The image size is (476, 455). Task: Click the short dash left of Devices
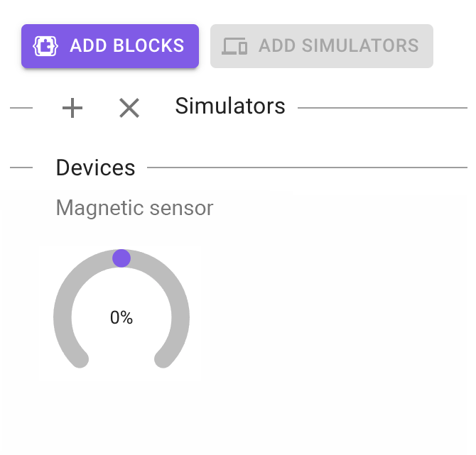point(21,168)
